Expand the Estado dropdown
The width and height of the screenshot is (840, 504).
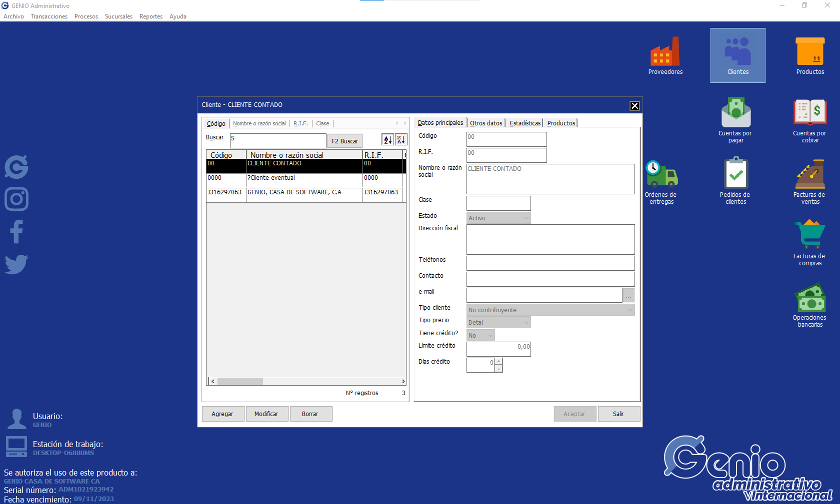pos(526,218)
